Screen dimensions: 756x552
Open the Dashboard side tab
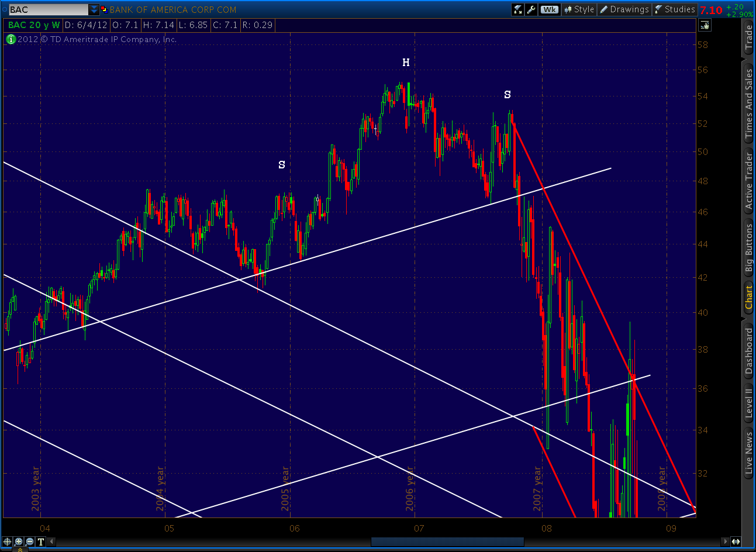(x=748, y=351)
